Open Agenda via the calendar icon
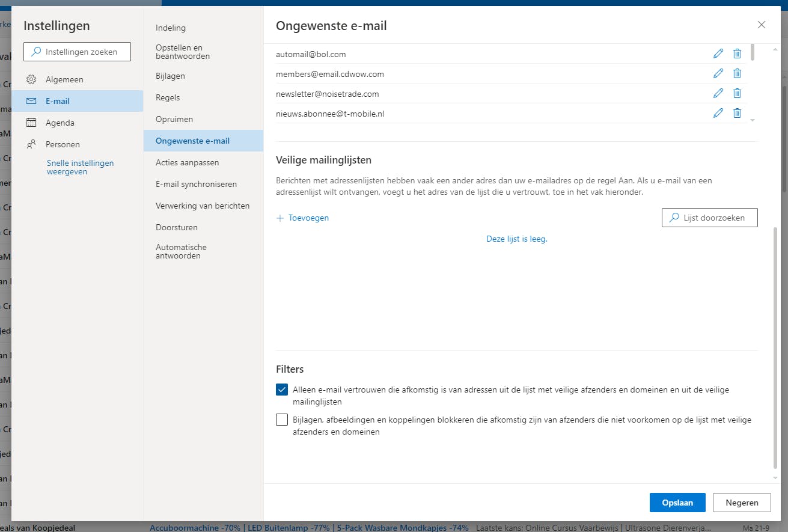 click(x=30, y=123)
